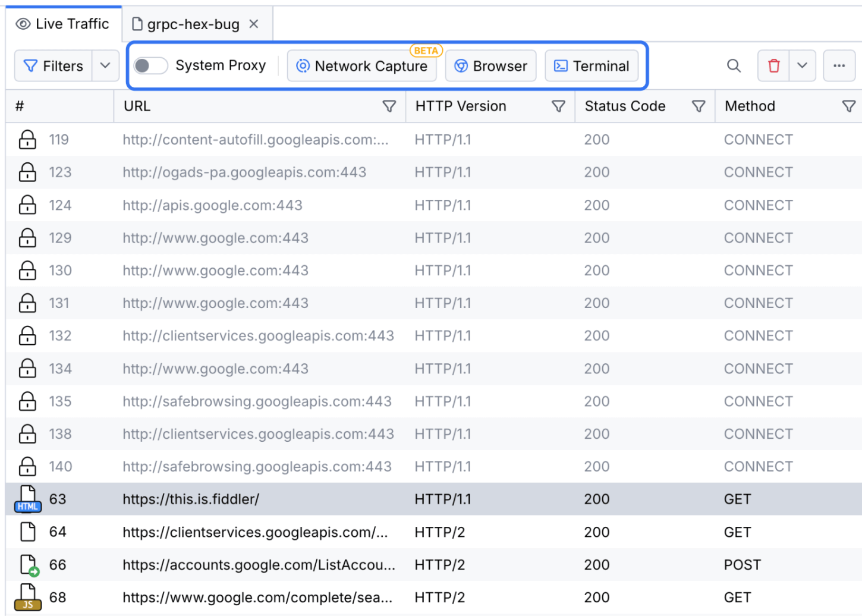Screen dimensions: 862x616
Task: Select the grpc-hex-bug tab
Action: pos(185,24)
